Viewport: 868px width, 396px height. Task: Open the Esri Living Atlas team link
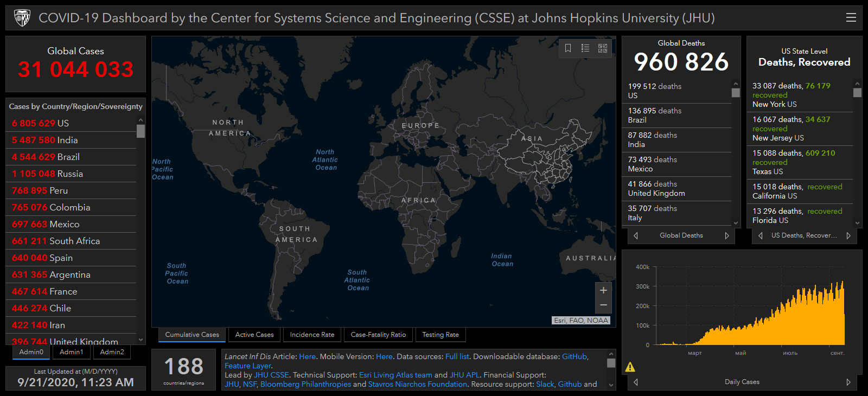click(x=395, y=375)
